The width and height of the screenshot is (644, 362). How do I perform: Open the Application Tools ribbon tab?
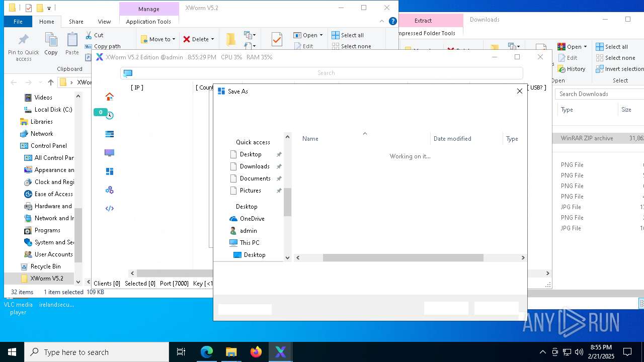tap(148, 22)
